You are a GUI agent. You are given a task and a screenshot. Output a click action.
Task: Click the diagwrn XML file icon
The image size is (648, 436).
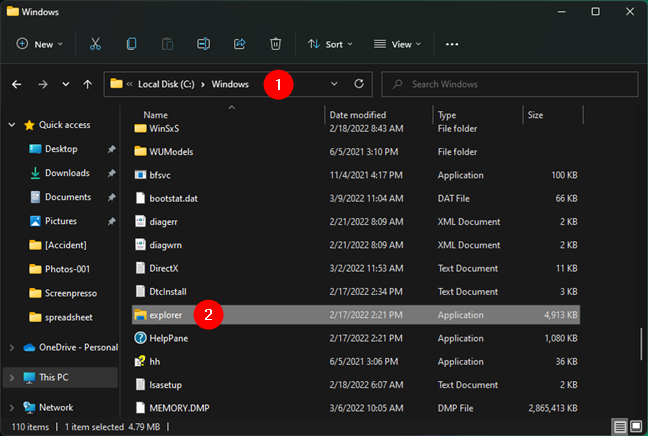pyautogui.click(x=141, y=245)
